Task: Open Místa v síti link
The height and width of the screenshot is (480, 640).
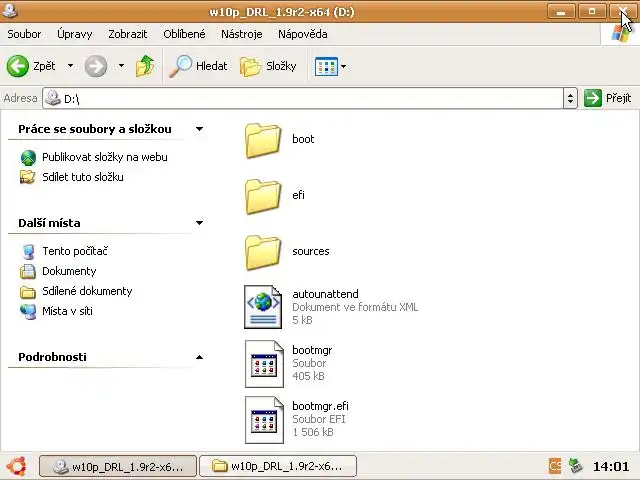Action: (x=67, y=311)
